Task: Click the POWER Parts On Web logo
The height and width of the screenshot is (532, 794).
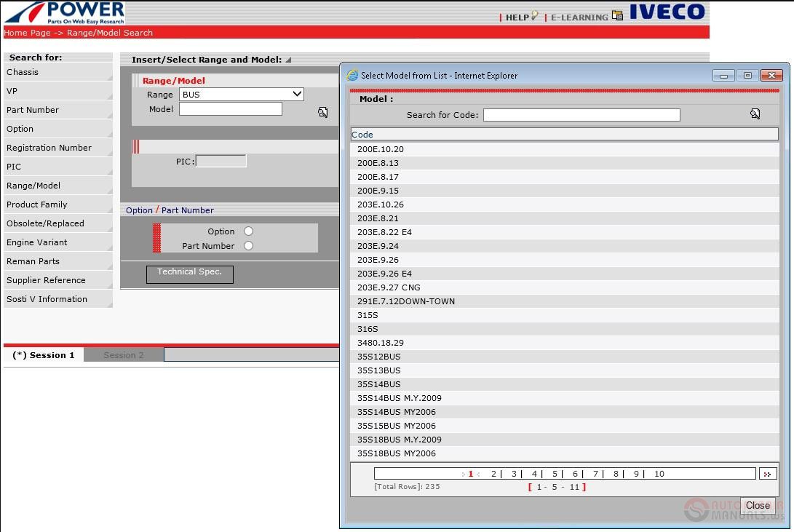Action: [64, 12]
